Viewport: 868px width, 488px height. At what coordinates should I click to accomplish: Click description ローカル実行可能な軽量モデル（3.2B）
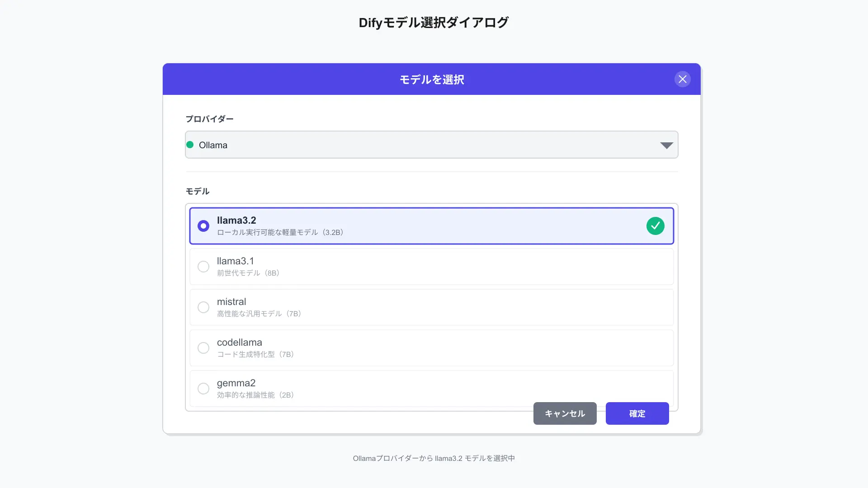click(281, 232)
